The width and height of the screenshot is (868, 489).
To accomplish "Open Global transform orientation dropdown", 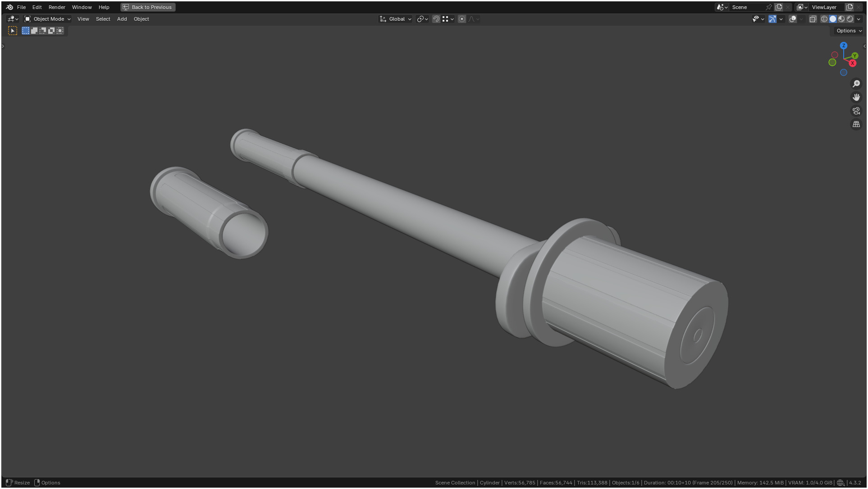I will pyautogui.click(x=396, y=19).
